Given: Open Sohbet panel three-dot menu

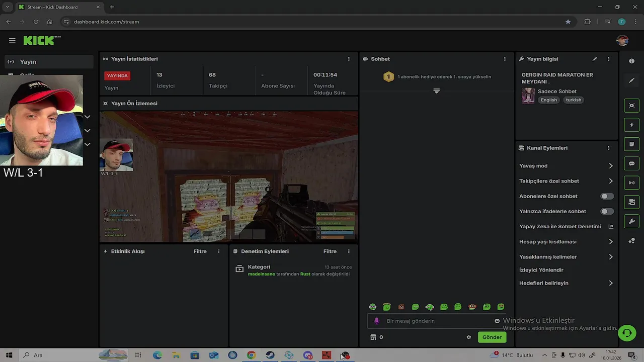Looking at the screenshot, I should point(505,59).
